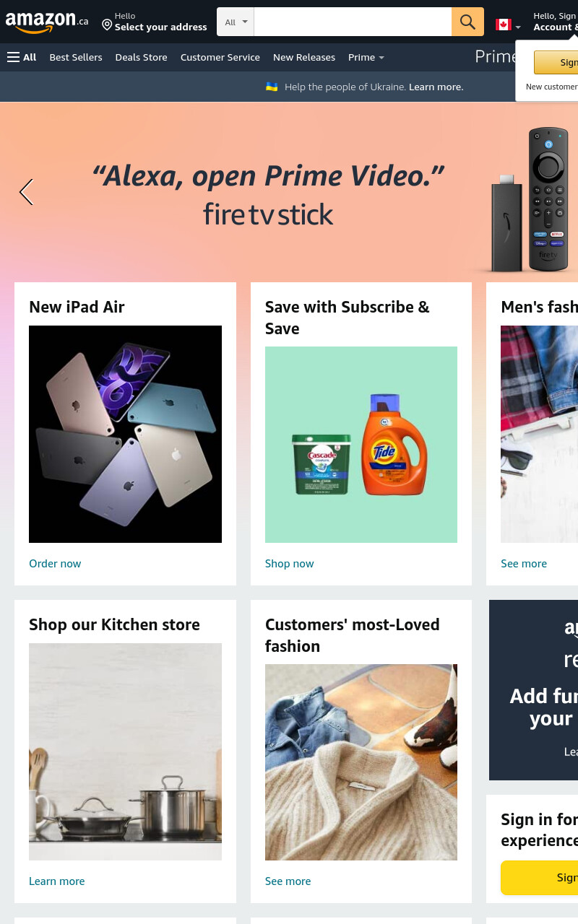Open the All search category dropdown
The image size is (578, 924).
pos(236,22)
